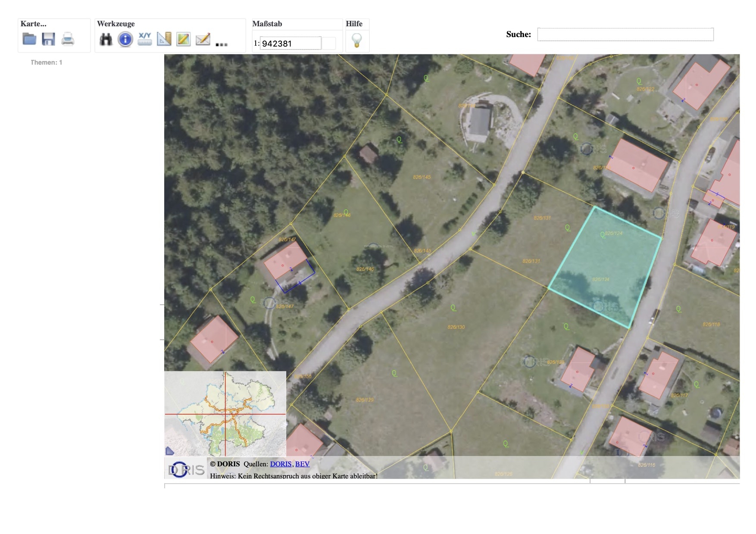Follow the BEV source link

pyautogui.click(x=302, y=464)
